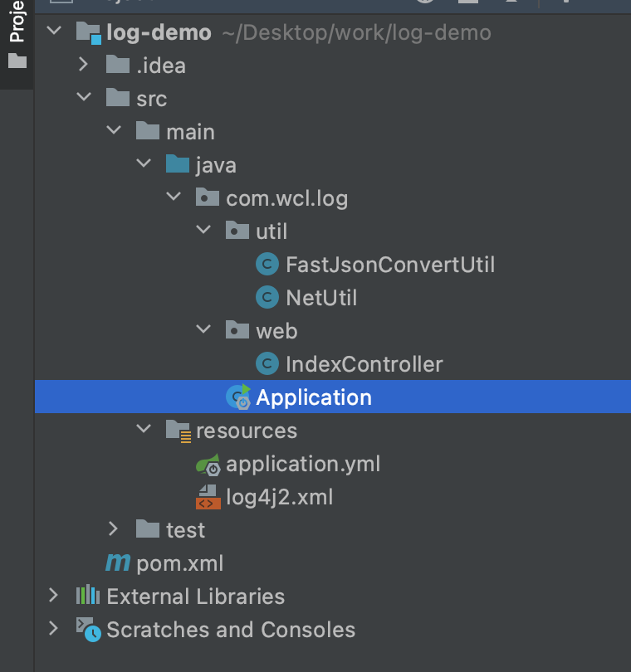Expand the test folder

[x=113, y=529]
